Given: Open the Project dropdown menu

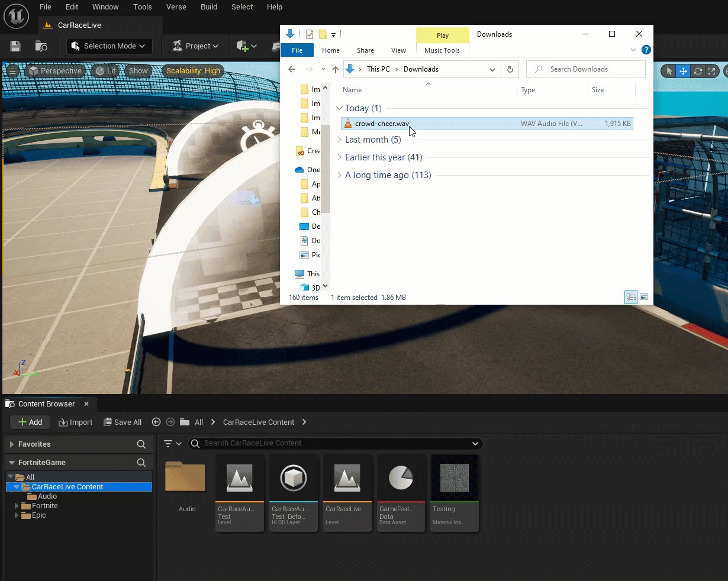Looking at the screenshot, I should 195,46.
